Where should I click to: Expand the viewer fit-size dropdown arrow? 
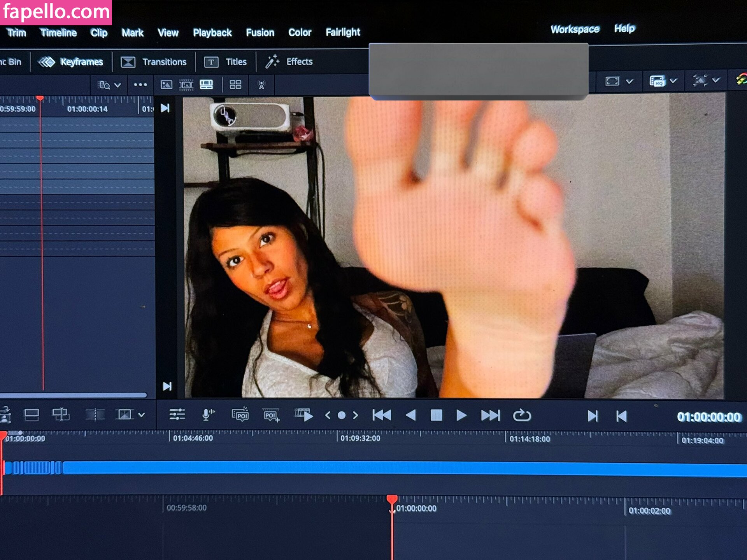(x=629, y=81)
